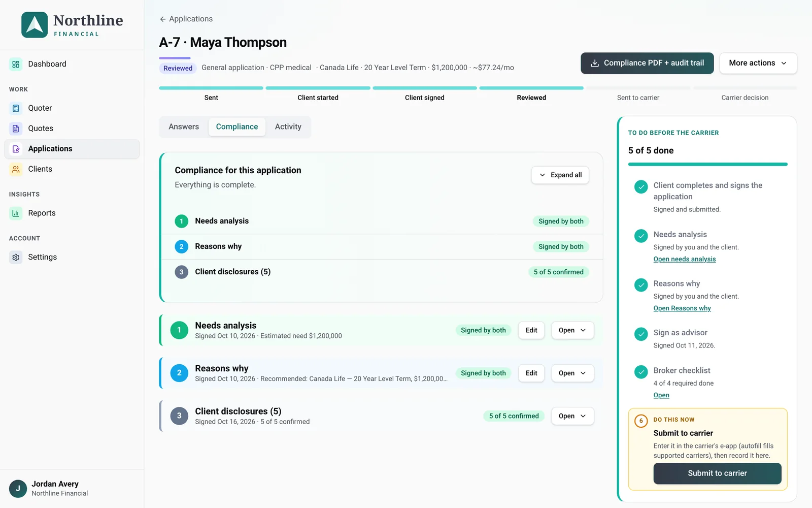The height and width of the screenshot is (508, 812).
Task: Click the orange step 6 circle icon
Action: click(x=641, y=421)
